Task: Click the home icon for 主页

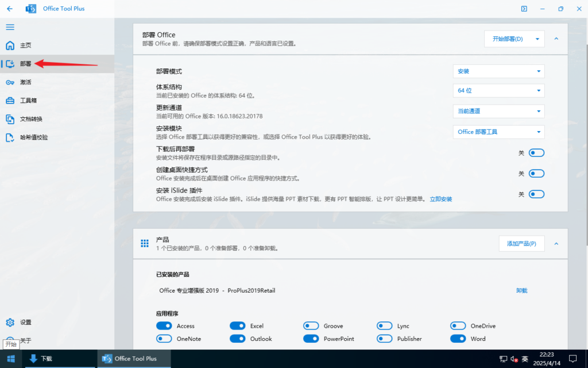Action: coord(10,45)
